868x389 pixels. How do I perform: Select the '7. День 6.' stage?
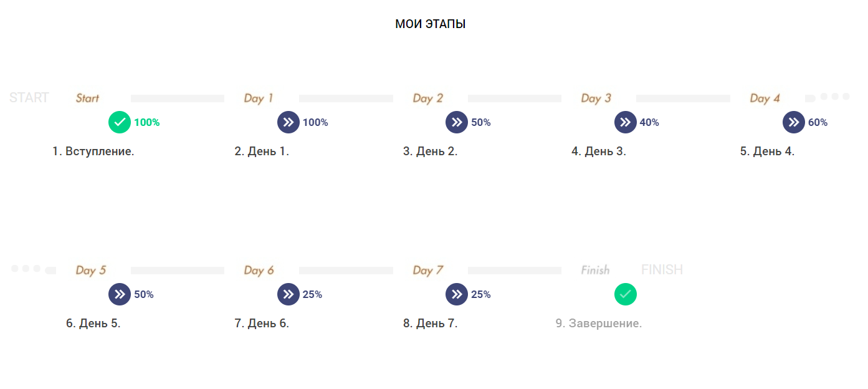point(262,324)
